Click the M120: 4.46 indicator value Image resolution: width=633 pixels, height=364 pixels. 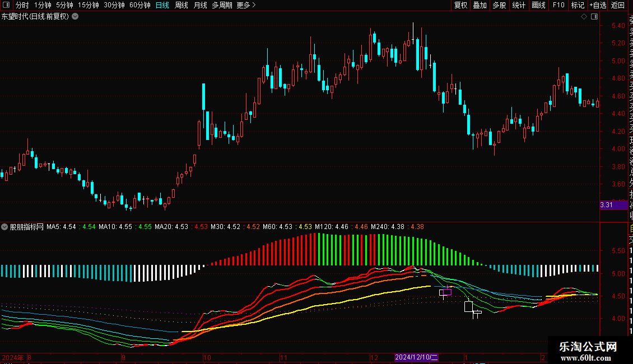point(332,227)
